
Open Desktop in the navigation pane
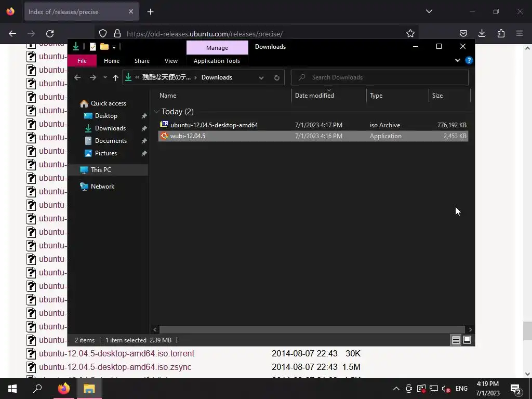pyautogui.click(x=106, y=116)
